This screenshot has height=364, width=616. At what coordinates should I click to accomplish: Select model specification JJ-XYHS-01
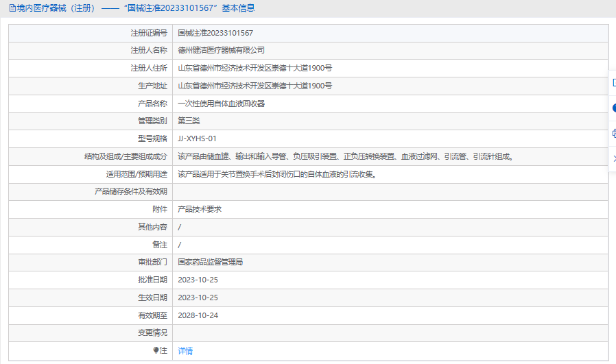tap(197, 138)
